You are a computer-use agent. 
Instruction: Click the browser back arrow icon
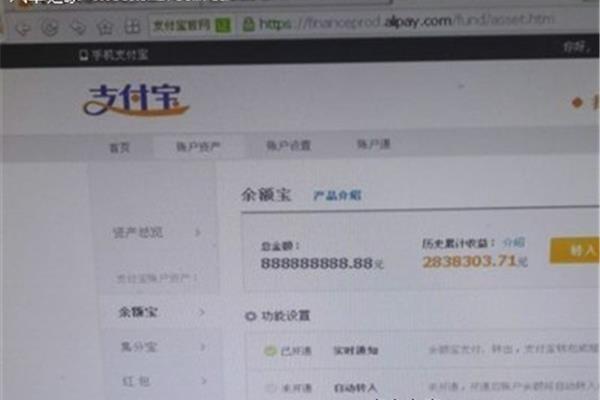pos(22,28)
